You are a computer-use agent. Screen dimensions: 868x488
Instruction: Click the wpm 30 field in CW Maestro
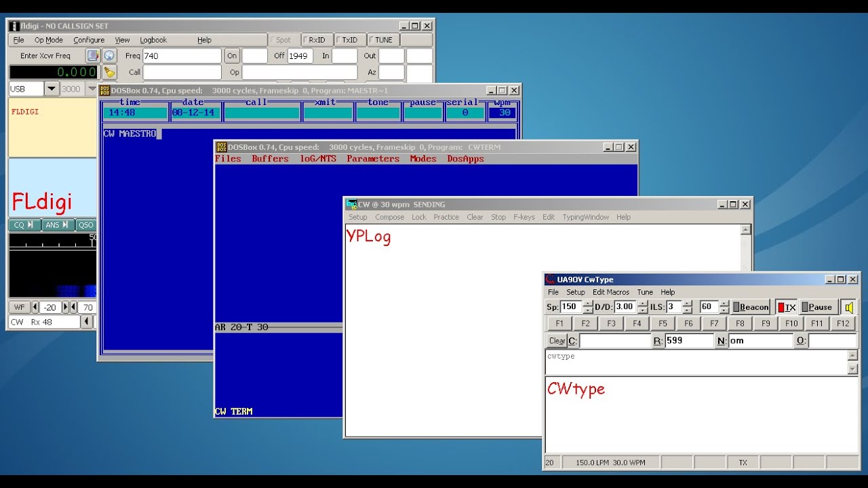[x=502, y=113]
